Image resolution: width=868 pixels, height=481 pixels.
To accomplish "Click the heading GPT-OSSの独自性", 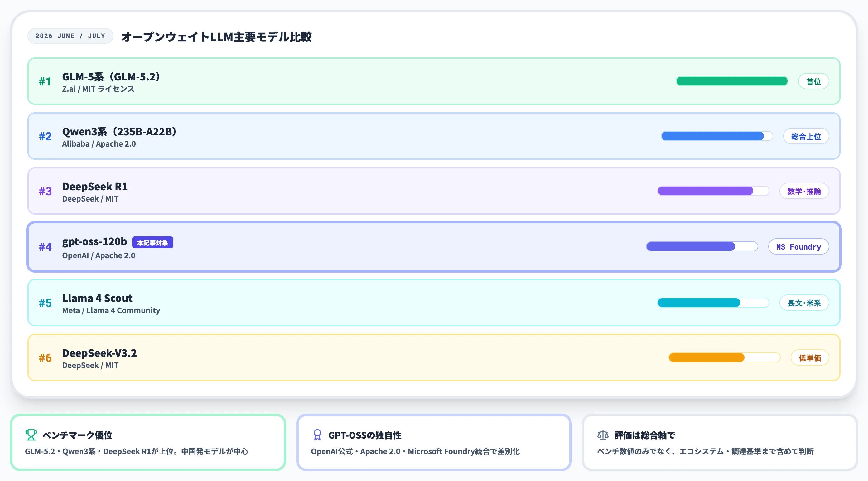I will pos(365,435).
